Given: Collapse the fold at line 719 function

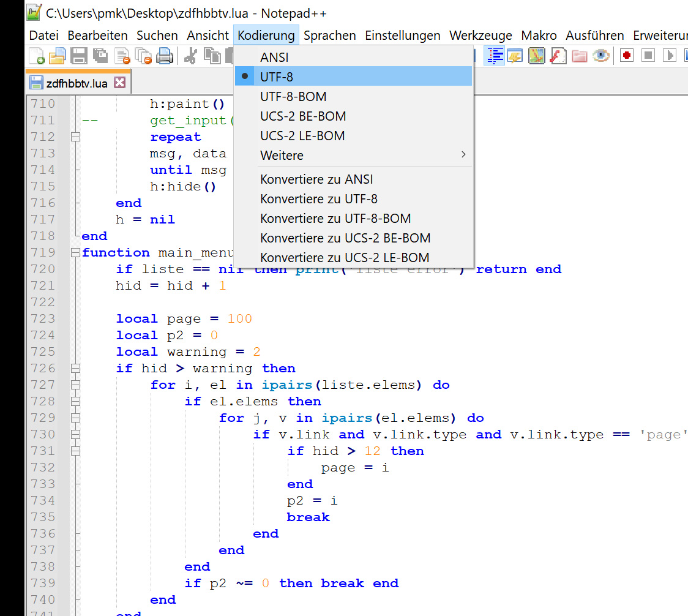Looking at the screenshot, I should (75, 253).
